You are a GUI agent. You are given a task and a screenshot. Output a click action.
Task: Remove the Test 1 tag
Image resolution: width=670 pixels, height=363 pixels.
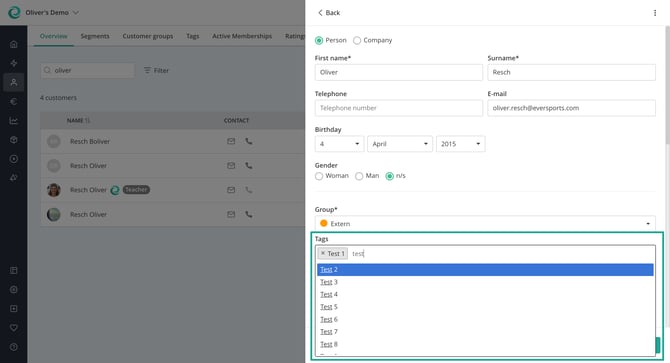323,253
